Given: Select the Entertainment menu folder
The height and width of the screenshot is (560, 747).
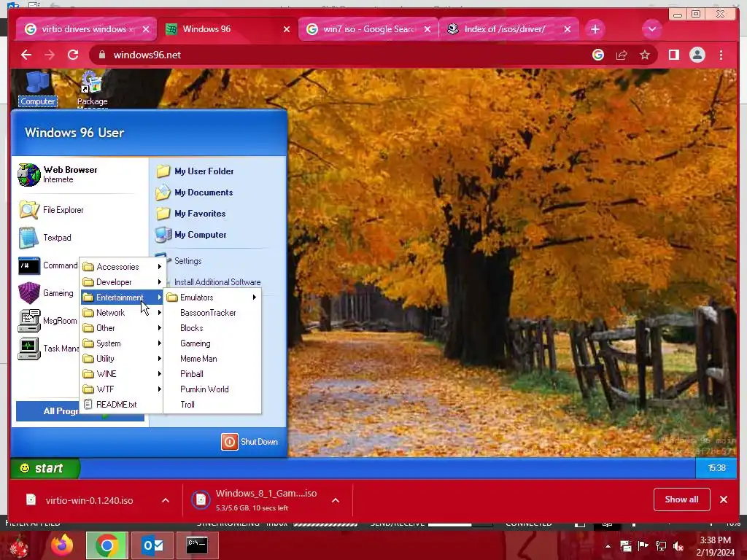Looking at the screenshot, I should (x=122, y=297).
